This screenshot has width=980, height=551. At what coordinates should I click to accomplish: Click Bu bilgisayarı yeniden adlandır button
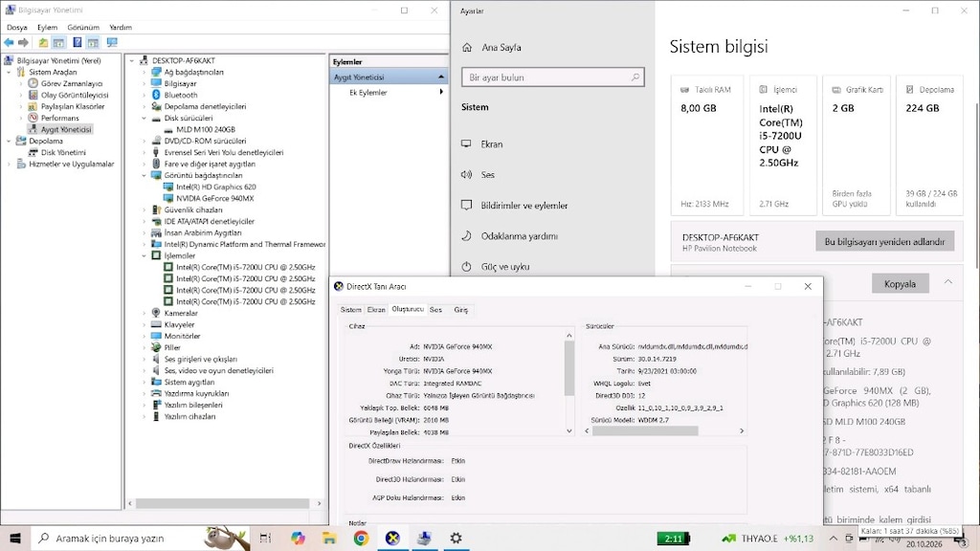[884, 242]
